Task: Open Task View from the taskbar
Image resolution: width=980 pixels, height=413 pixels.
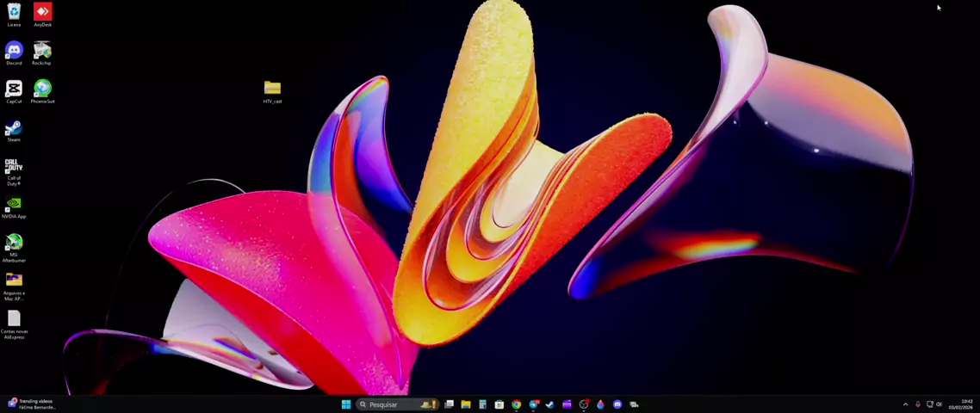Action: (449, 404)
